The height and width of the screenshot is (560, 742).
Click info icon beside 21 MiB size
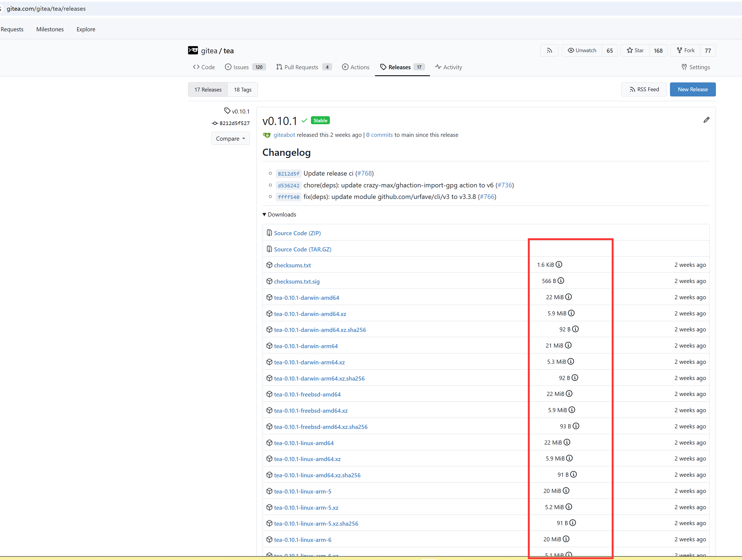[x=568, y=345]
